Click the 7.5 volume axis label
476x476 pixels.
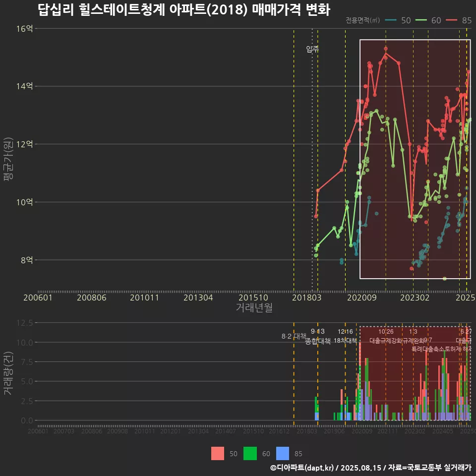pyautogui.click(x=27, y=362)
